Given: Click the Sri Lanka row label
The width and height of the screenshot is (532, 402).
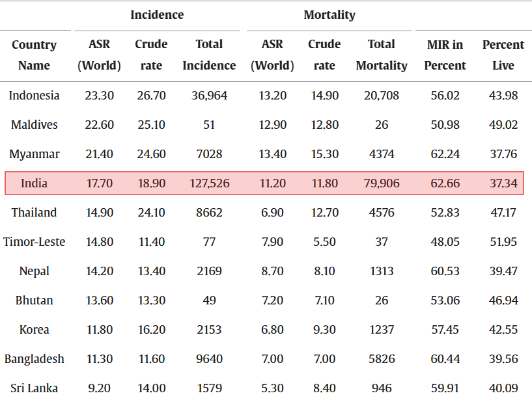Looking at the screenshot, I should coord(34,388).
